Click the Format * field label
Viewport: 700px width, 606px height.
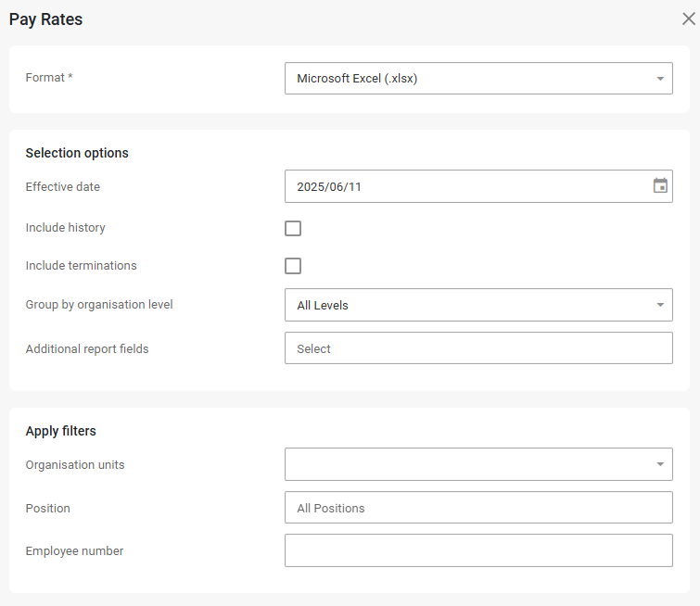coord(49,79)
